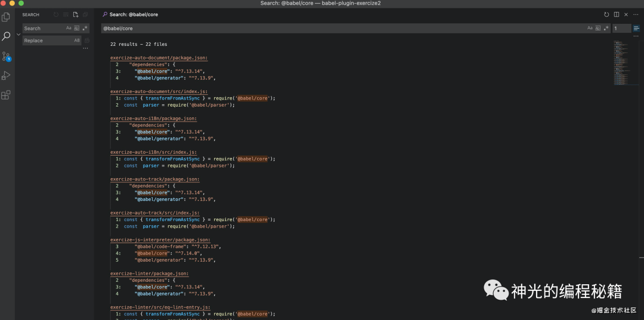The width and height of the screenshot is (644, 320).
Task: Rerun search using editor title refresh icon
Action: pos(606,14)
